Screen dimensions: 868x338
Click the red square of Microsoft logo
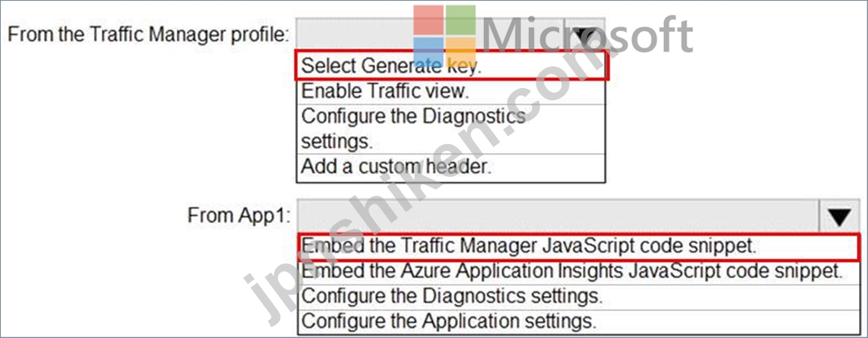428,19
